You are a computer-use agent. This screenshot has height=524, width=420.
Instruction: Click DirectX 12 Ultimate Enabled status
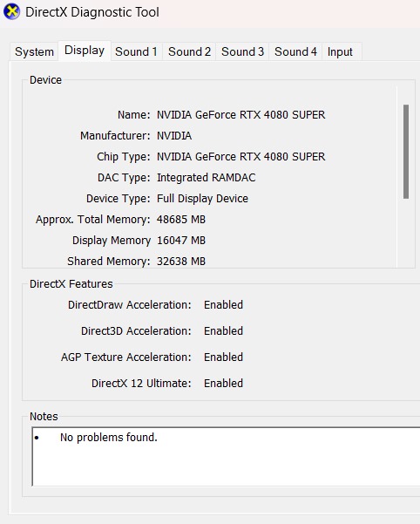point(223,383)
